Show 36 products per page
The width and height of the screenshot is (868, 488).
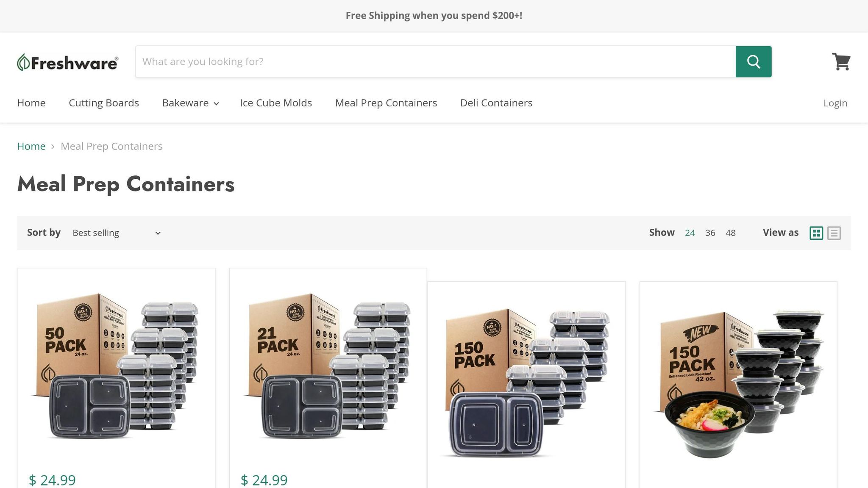[x=710, y=233]
